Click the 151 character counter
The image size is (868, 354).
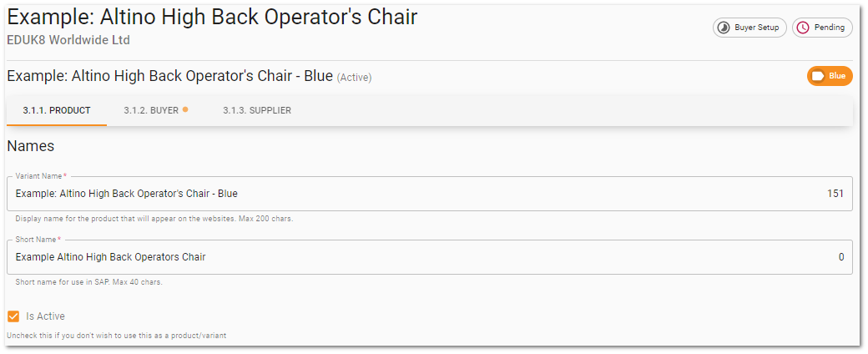835,194
